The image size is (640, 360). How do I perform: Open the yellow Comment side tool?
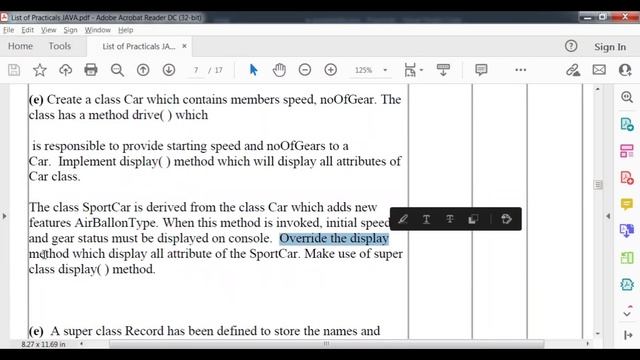pos(627,204)
